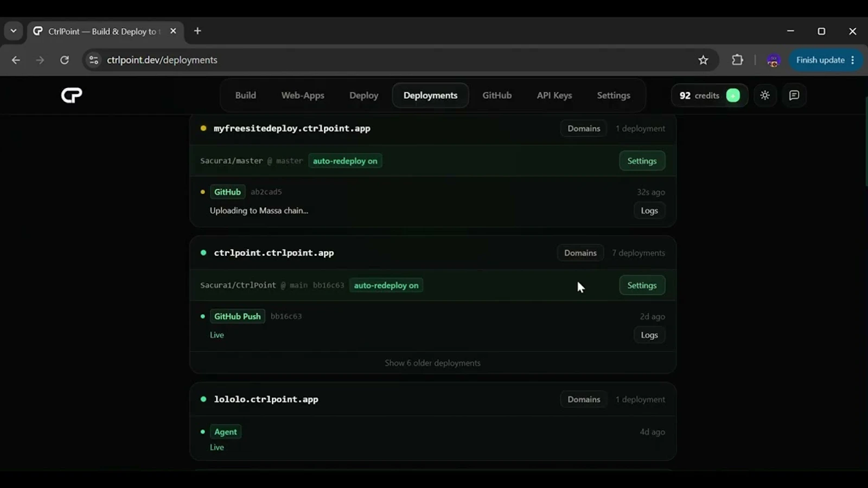868x488 pixels.
Task: Select the Deployments tab
Action: (x=430, y=95)
